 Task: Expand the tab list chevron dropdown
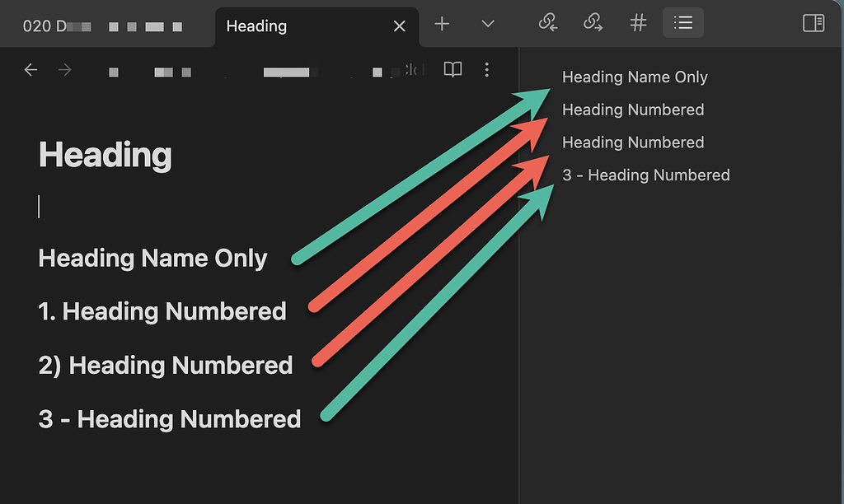coord(488,24)
